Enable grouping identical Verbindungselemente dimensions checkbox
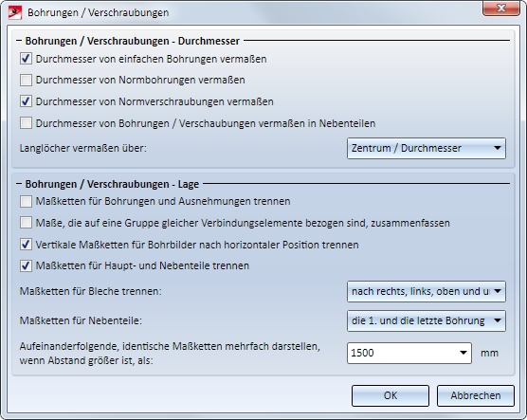The height and width of the screenshot is (420, 527). (26, 223)
